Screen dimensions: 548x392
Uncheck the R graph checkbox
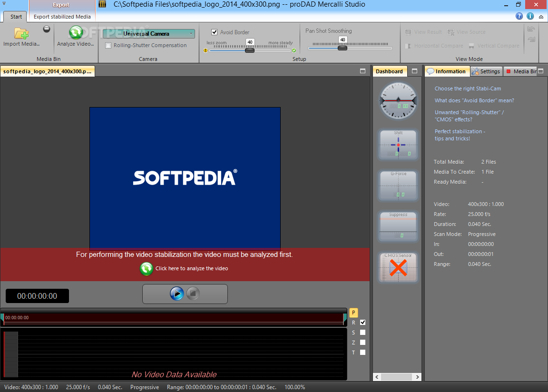[x=363, y=323]
